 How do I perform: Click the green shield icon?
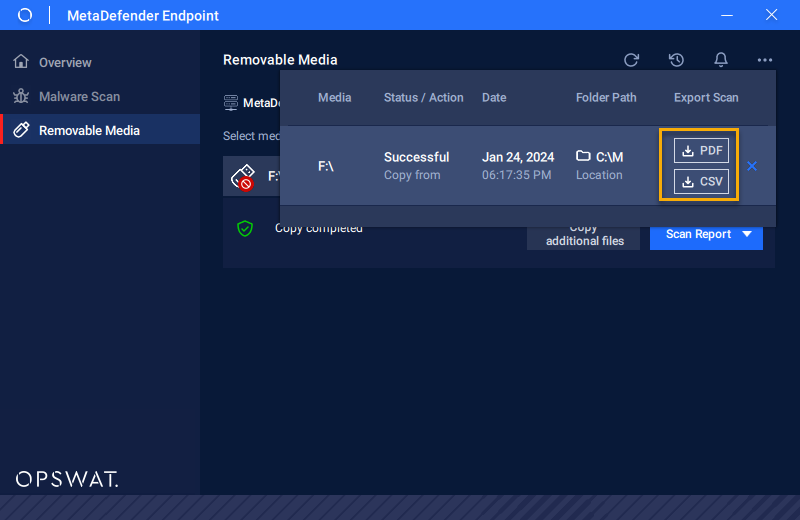245,228
